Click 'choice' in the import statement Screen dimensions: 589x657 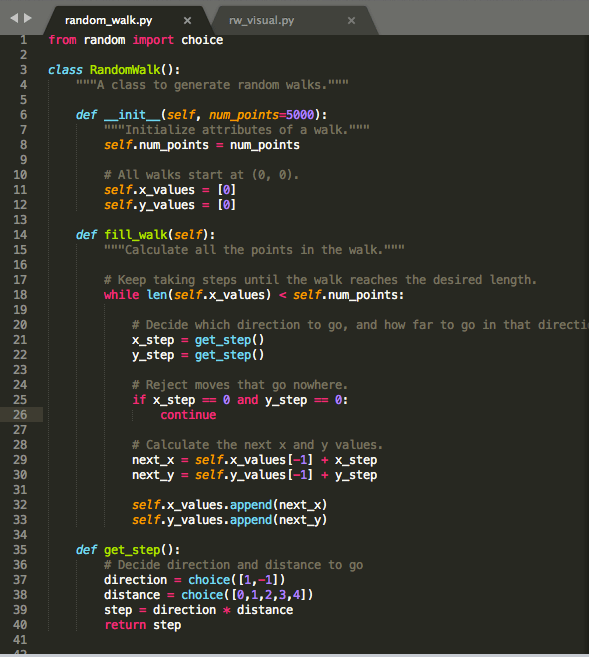click(202, 40)
